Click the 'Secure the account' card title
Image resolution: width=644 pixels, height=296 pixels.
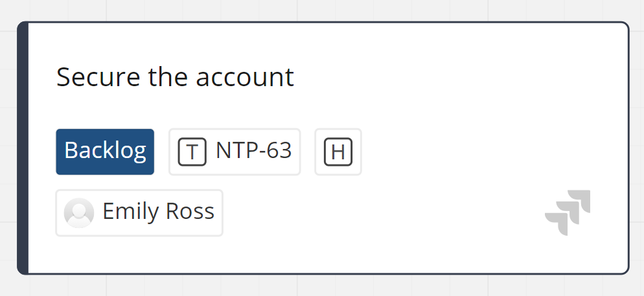click(x=175, y=77)
